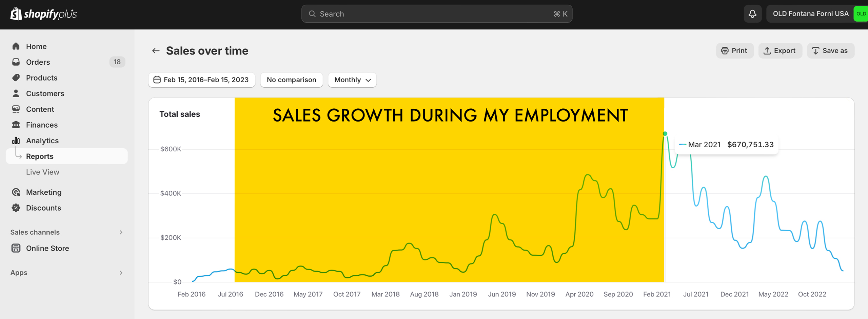Click the Discounts badge icon
Screen dimensions: 868x319
[x=16, y=208]
